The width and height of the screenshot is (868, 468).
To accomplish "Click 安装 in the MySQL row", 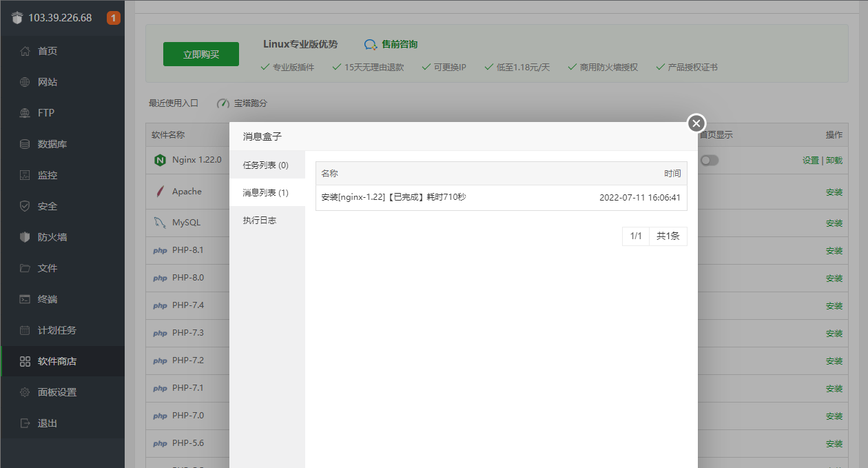I will coord(834,223).
